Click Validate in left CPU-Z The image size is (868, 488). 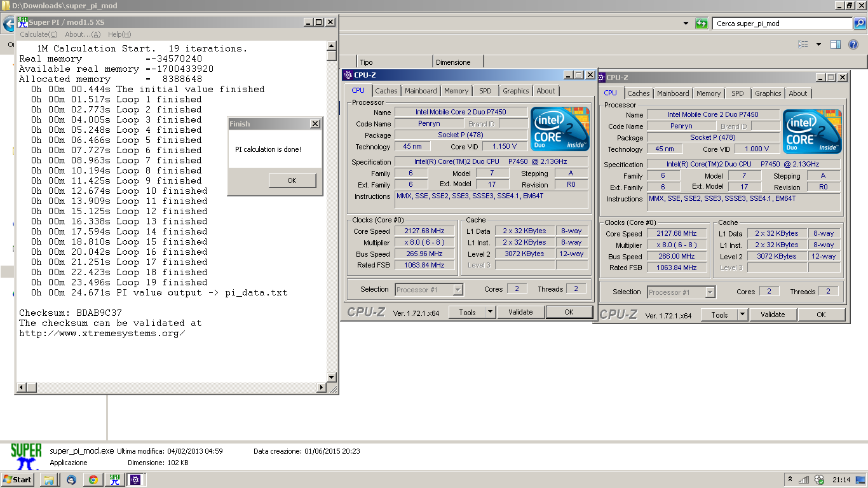coord(520,312)
